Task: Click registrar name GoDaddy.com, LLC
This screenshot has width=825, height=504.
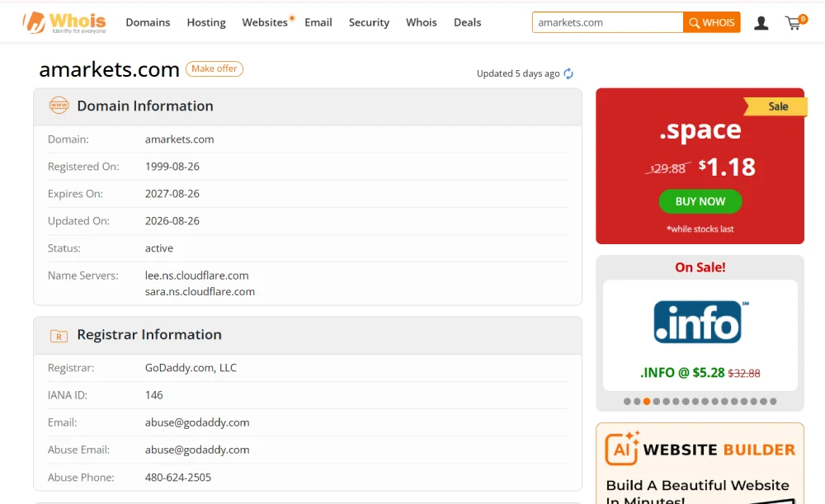Action: pos(191,368)
